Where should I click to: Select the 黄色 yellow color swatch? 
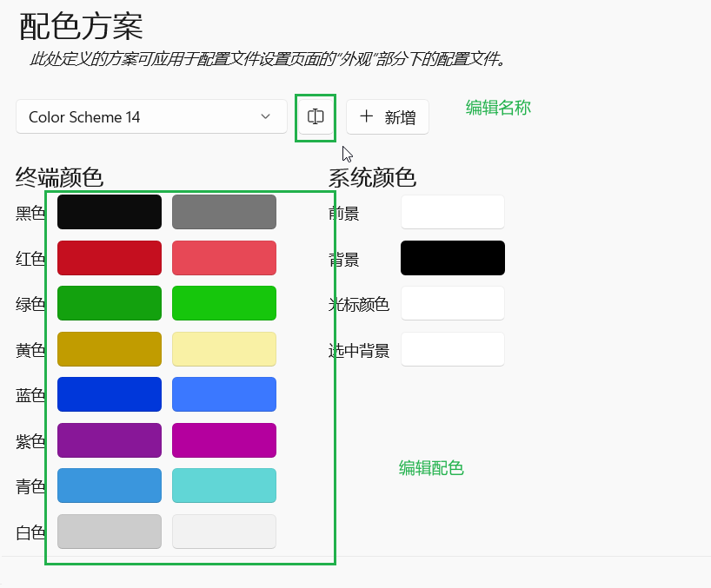point(109,348)
